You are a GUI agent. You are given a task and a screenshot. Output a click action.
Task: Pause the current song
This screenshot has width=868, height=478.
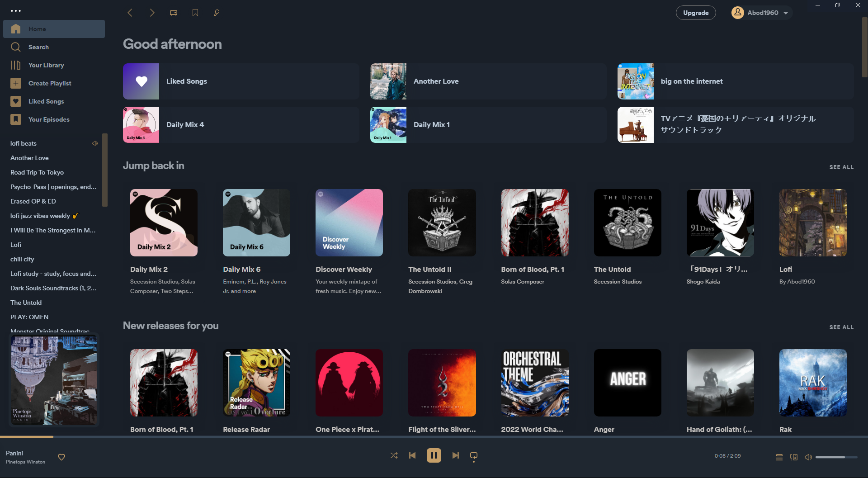pos(434,455)
